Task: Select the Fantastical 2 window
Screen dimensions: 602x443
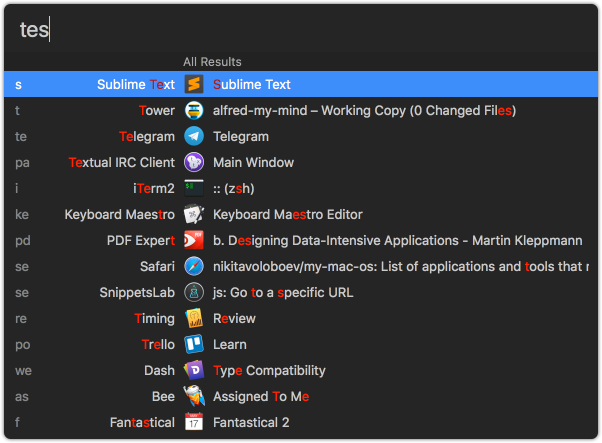Action: click(251, 423)
